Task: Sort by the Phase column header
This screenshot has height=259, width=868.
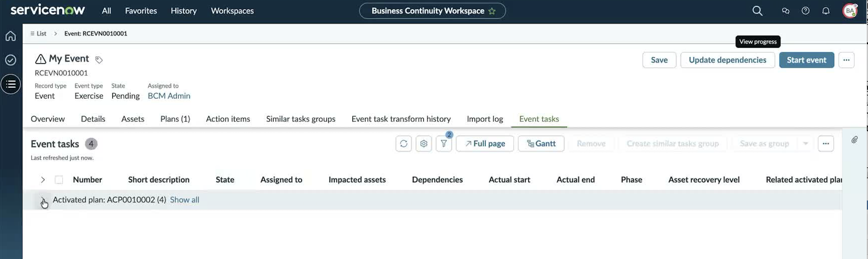Action: (x=632, y=180)
